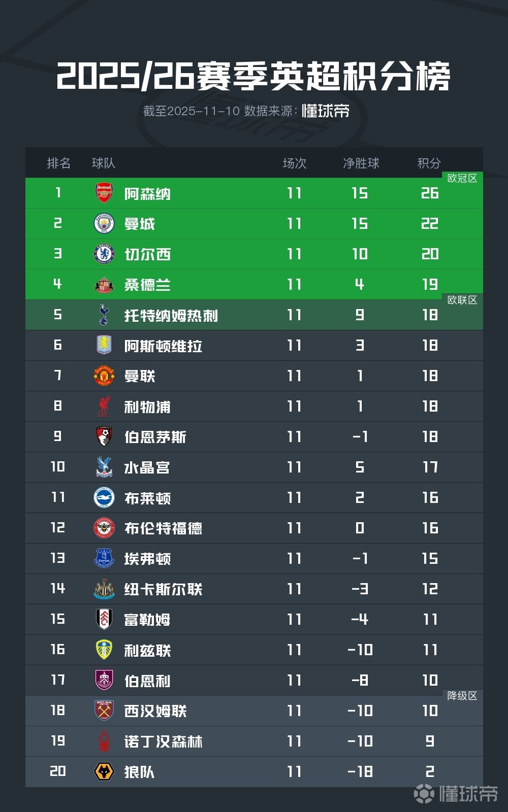Click the 欧冠区 zone label
The height and width of the screenshot is (812, 508).
[x=462, y=178]
